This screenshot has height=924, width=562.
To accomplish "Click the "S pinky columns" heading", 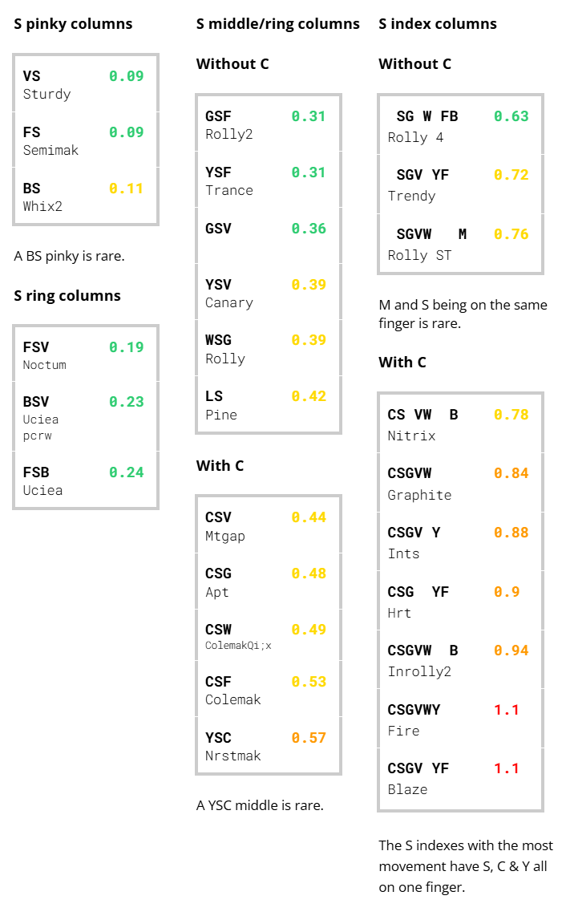I will pos(73,24).
